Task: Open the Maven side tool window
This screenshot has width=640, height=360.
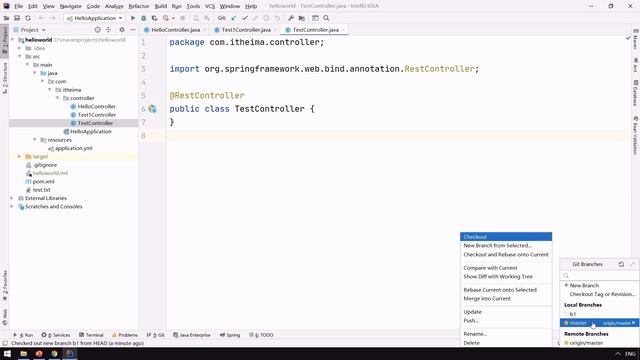Action: pos(635,40)
